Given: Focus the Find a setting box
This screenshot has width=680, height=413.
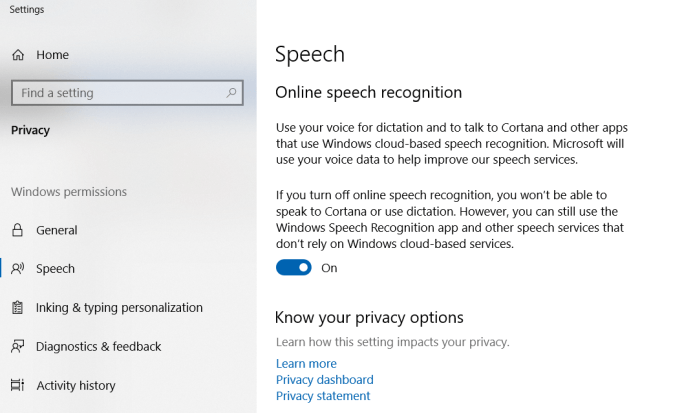Looking at the screenshot, I should pyautogui.click(x=127, y=93).
